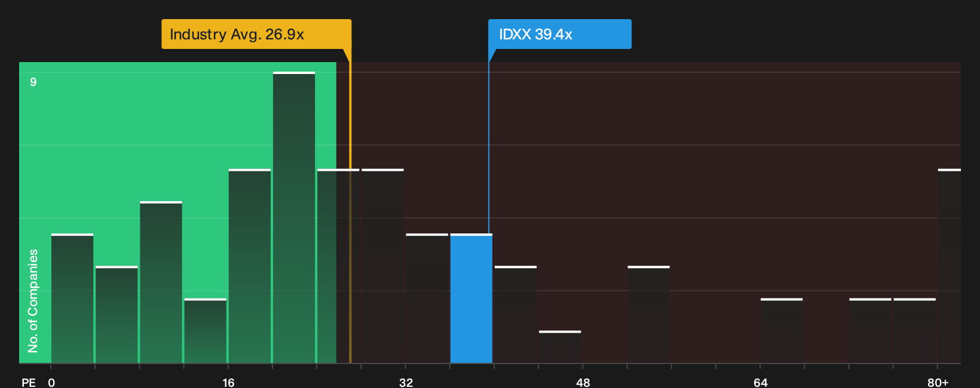Click the x-axis label 32
The height and width of the screenshot is (388, 980).
point(406,382)
